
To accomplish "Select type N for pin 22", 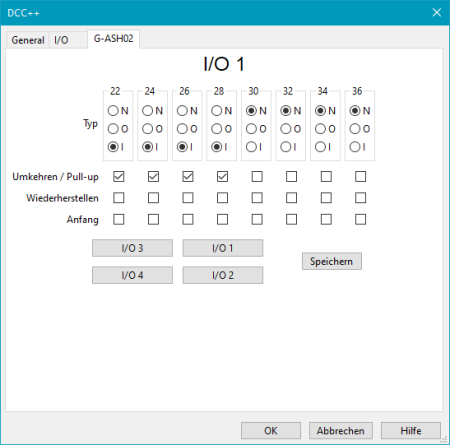I will [x=118, y=111].
